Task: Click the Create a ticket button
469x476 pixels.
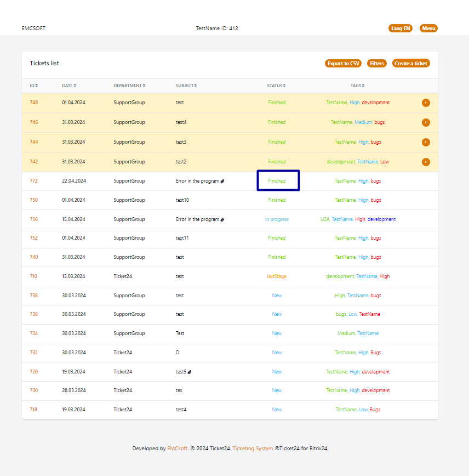Action: click(x=411, y=64)
